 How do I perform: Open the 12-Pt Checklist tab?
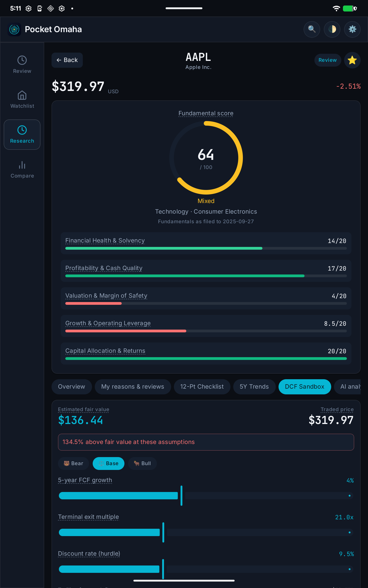(x=202, y=387)
